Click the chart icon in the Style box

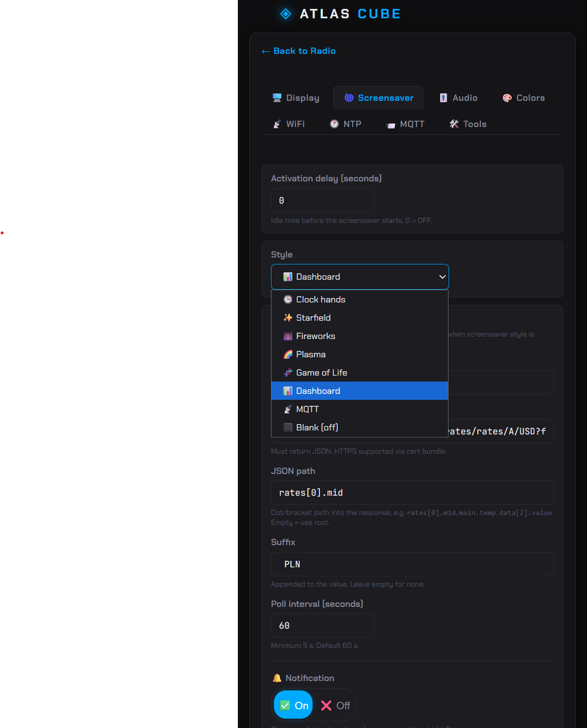[288, 277]
